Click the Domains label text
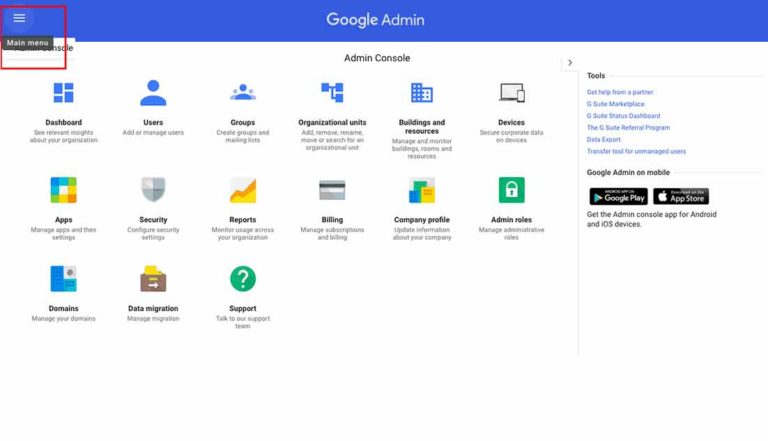 pyautogui.click(x=64, y=309)
